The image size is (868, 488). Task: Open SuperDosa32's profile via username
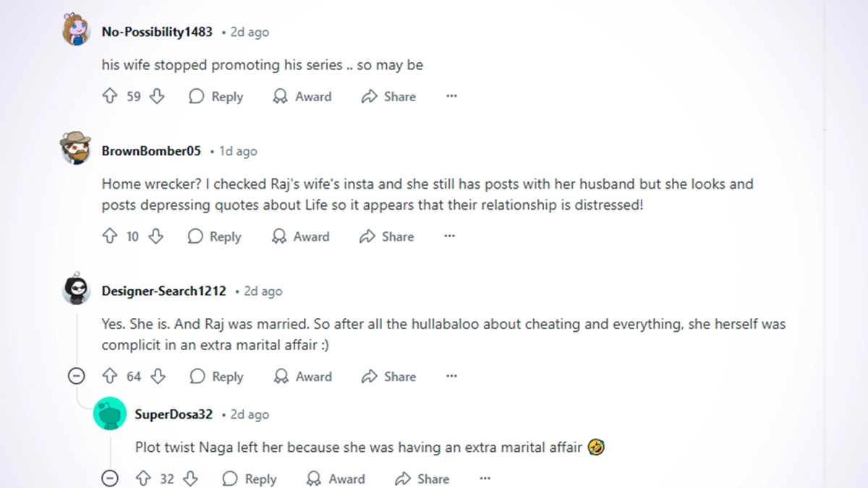coord(174,414)
